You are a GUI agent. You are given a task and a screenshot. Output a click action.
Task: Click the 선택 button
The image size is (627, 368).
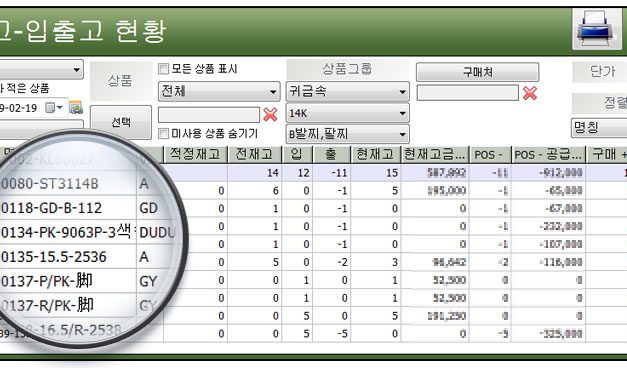(x=121, y=122)
